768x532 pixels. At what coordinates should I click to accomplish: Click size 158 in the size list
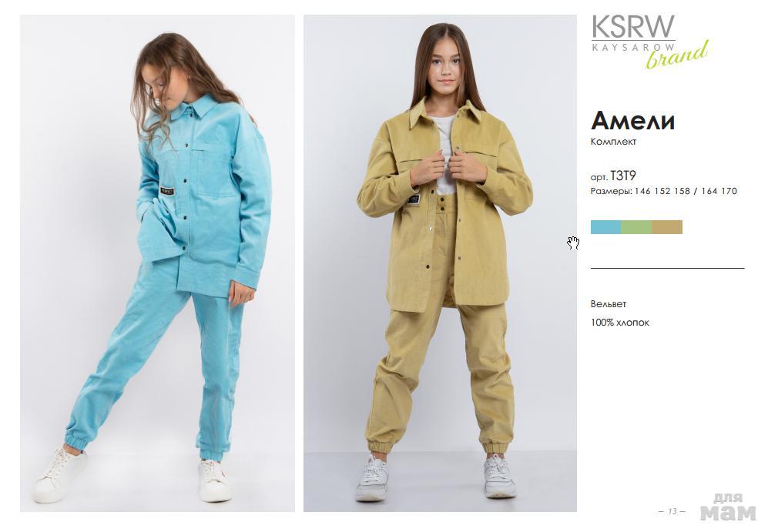[682, 192]
